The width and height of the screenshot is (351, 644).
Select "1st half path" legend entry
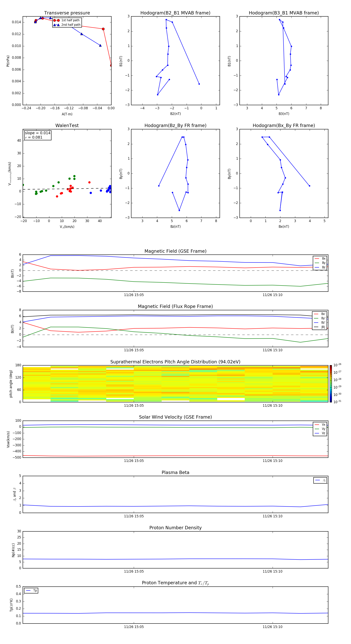(x=67, y=20)
